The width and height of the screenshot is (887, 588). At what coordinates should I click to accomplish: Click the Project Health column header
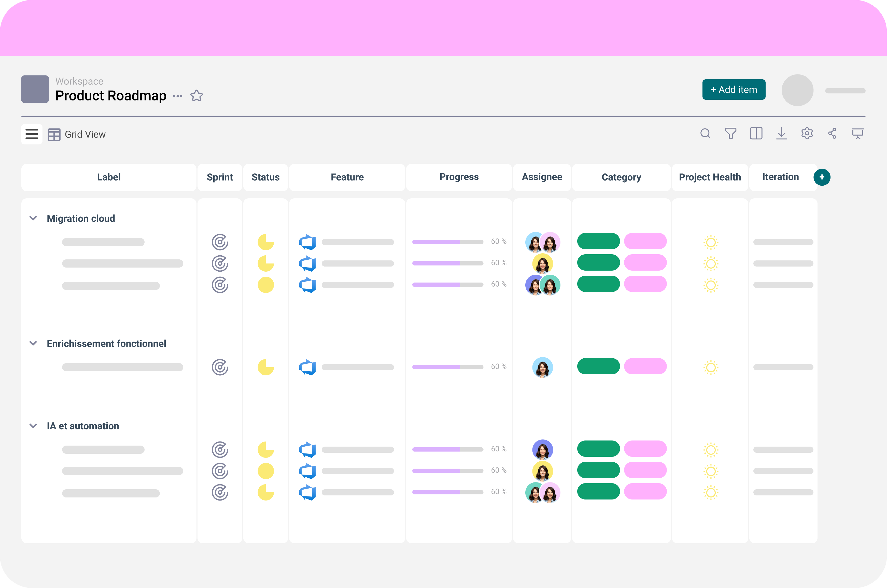pos(710,177)
